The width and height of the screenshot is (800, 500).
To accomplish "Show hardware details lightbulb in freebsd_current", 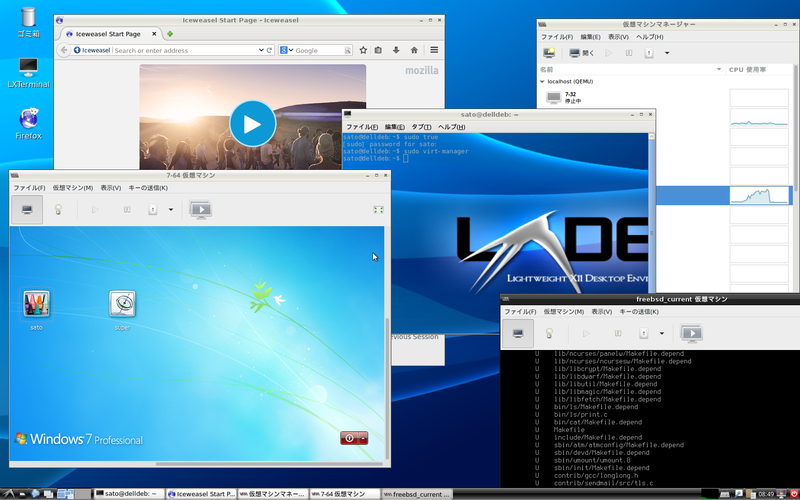I will (549, 334).
